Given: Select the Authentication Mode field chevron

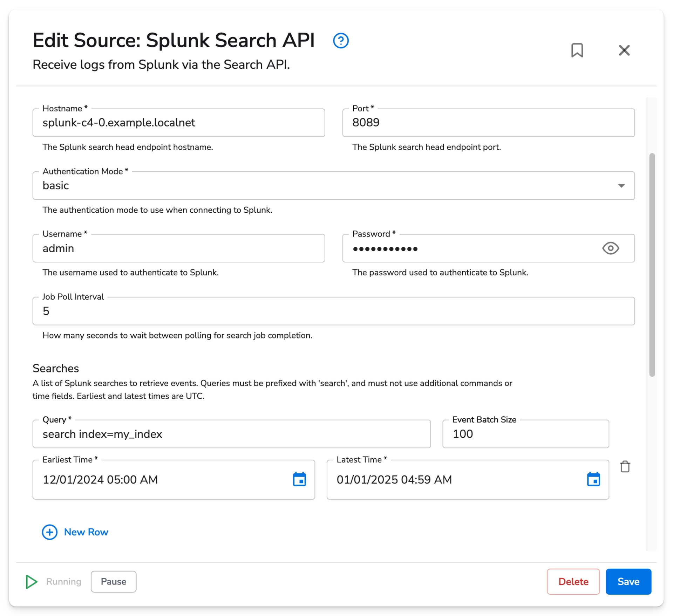Looking at the screenshot, I should pyautogui.click(x=621, y=186).
